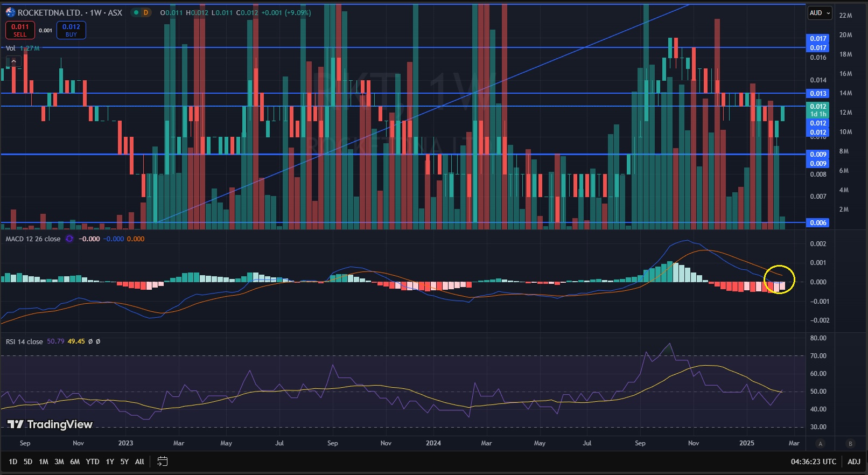Click the 0.006 horizontal line price label
Screen dimensions: 868x475
tap(818, 223)
